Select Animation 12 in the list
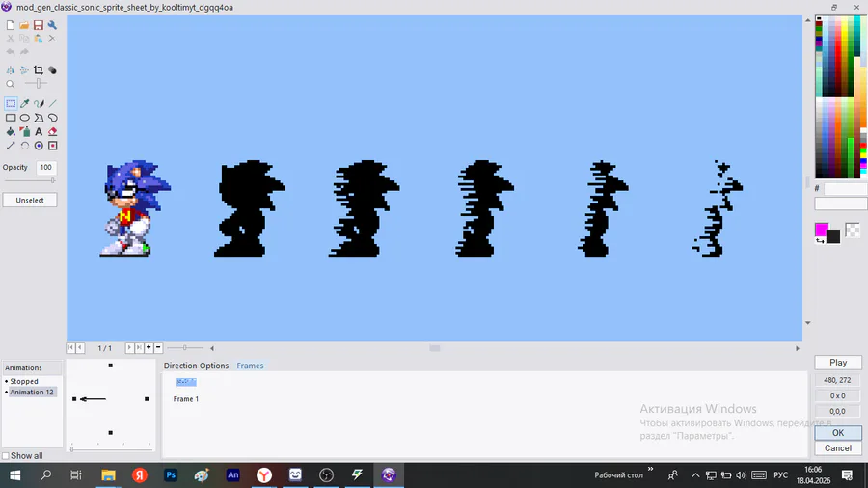 point(32,392)
